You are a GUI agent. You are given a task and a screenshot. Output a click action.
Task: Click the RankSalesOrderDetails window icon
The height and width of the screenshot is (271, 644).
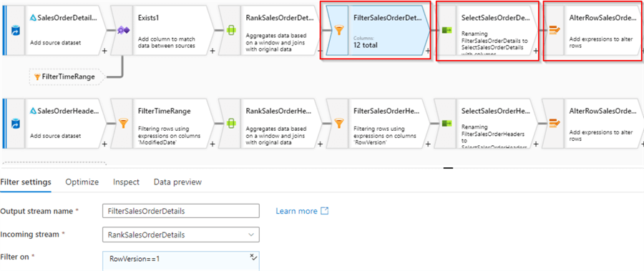tap(232, 30)
